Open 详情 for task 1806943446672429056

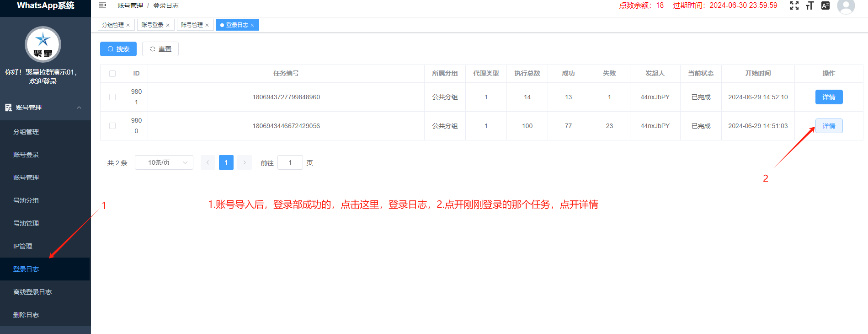point(829,126)
